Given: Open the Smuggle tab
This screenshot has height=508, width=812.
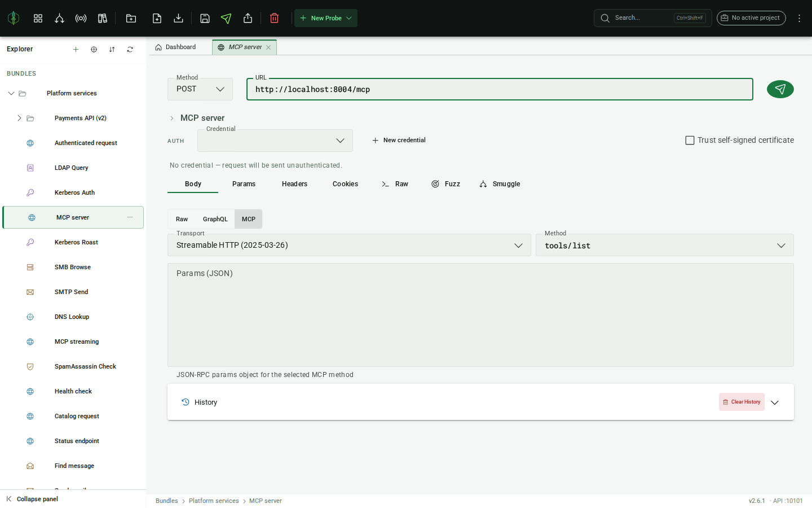Looking at the screenshot, I should coord(500,184).
